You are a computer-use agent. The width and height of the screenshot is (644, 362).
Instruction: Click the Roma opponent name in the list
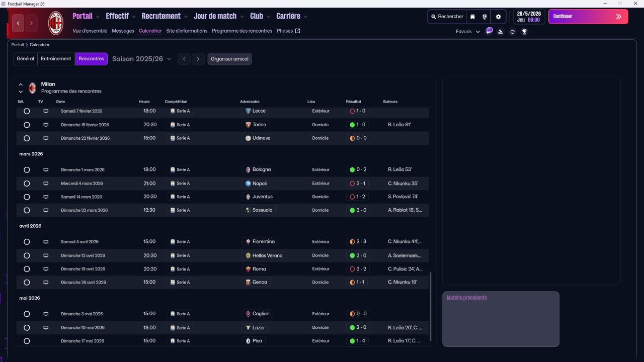259,269
